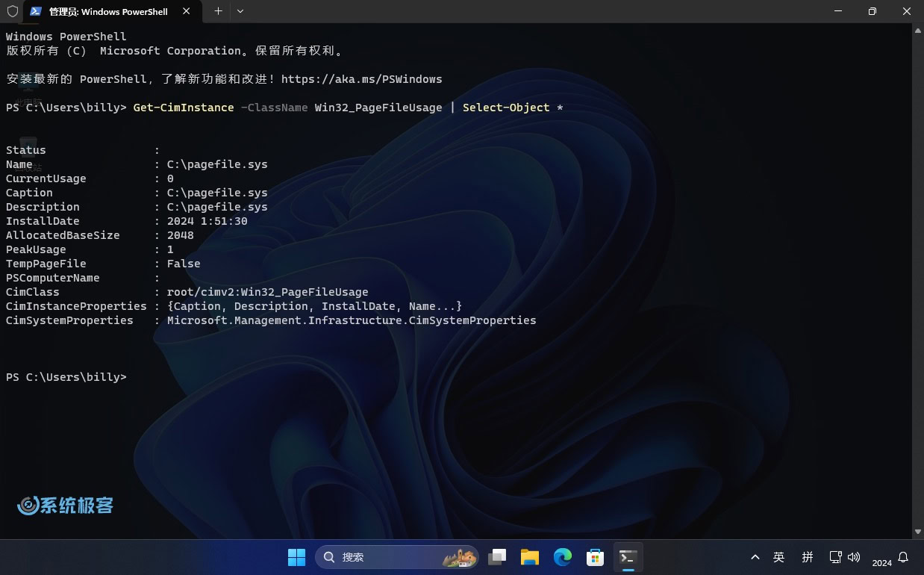924x575 pixels.
Task: Click the scrollbar up arrow
Action: point(917,29)
